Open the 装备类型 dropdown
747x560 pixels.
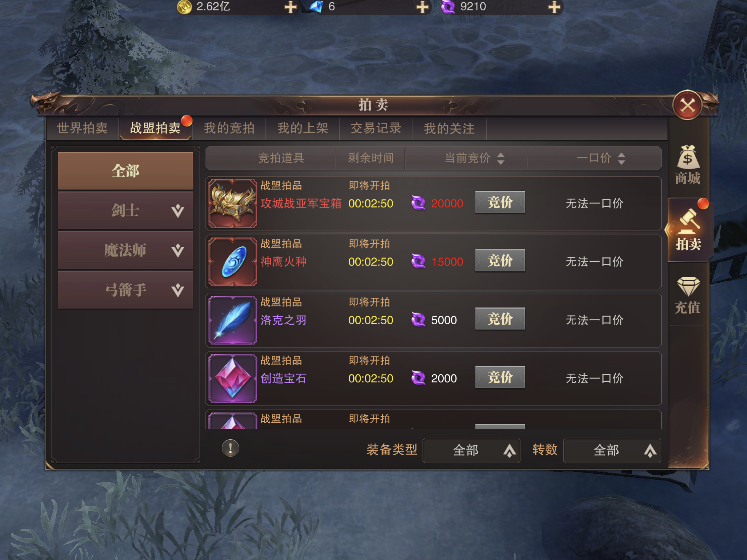click(471, 450)
